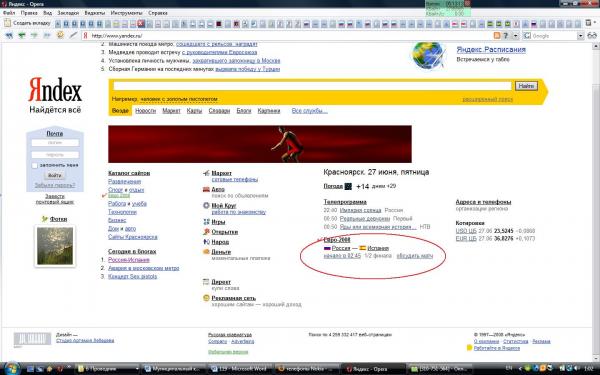Focus the main Yandex search field
Screen dimensions: 600x375
[x=312, y=86]
